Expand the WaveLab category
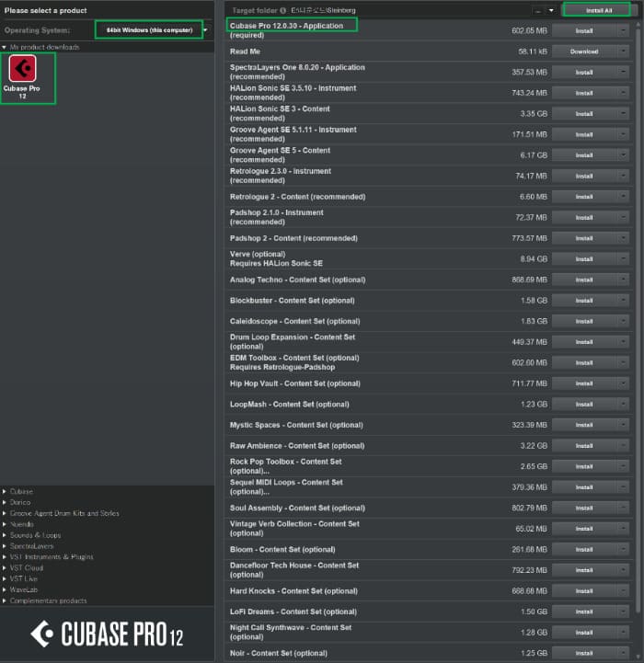This screenshot has width=644, height=663. (x=5, y=589)
